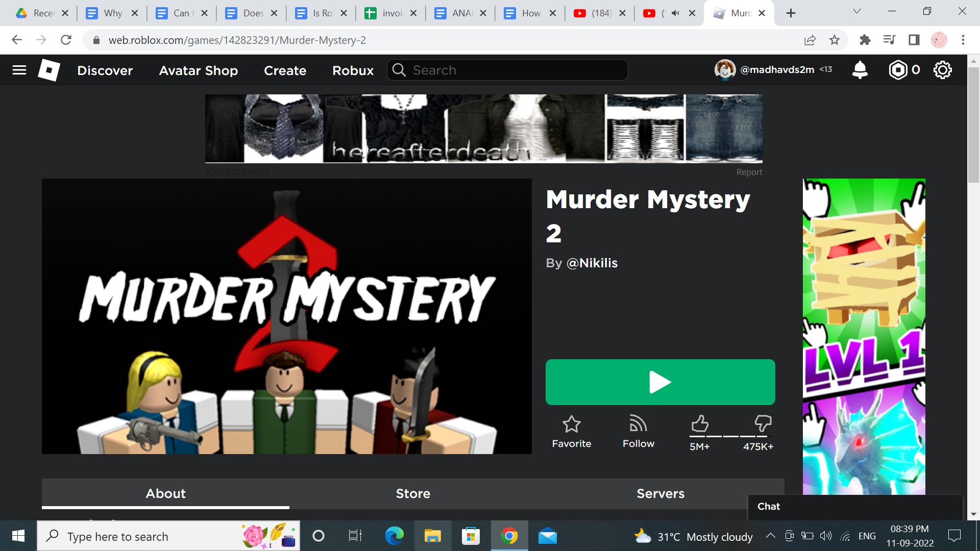Viewport: 980px width, 551px height.
Task: Open Robux in the navbar
Action: click(x=353, y=70)
